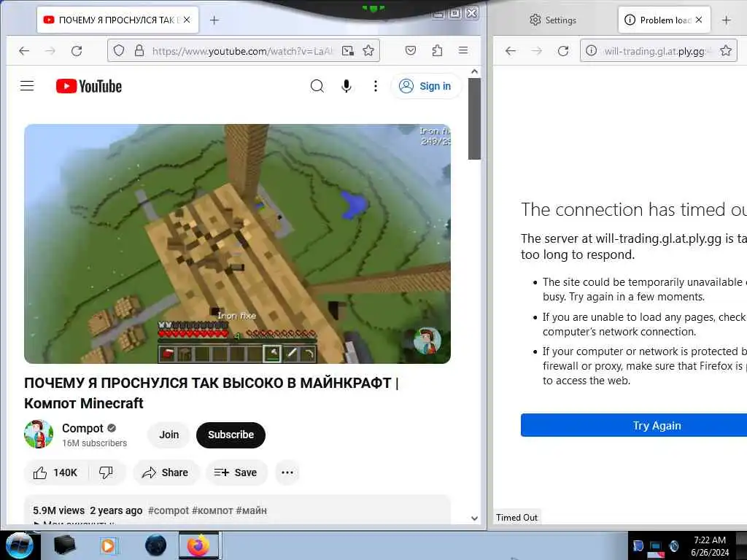Dislike the video
The height and width of the screenshot is (560, 747).
pos(106,472)
